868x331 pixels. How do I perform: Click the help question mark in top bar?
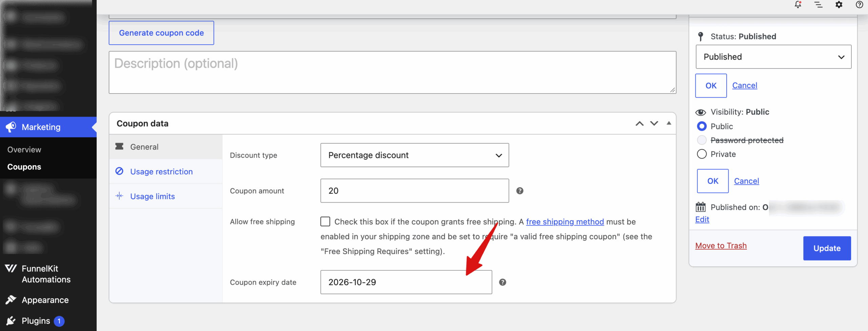pyautogui.click(x=860, y=5)
